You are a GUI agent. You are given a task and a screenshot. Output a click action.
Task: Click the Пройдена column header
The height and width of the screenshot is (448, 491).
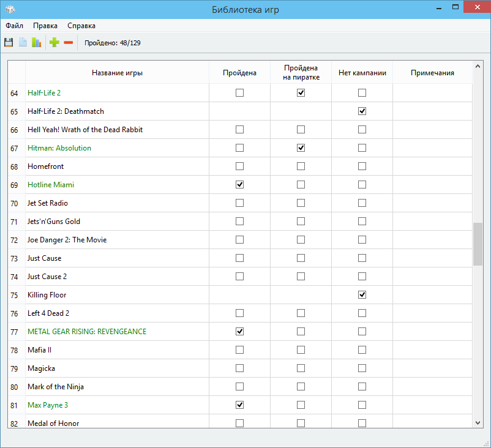(x=239, y=73)
